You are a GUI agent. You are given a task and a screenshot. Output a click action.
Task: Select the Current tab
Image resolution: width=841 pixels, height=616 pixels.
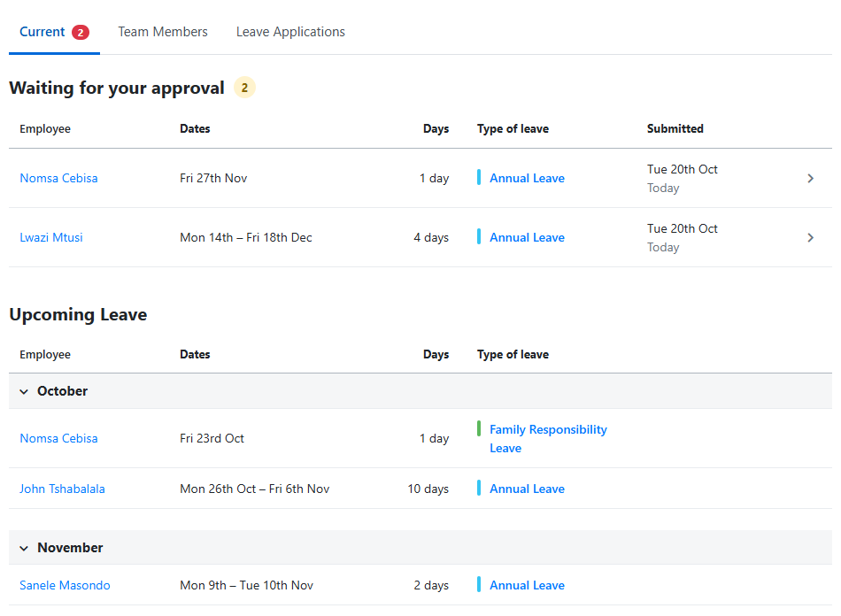(x=54, y=32)
